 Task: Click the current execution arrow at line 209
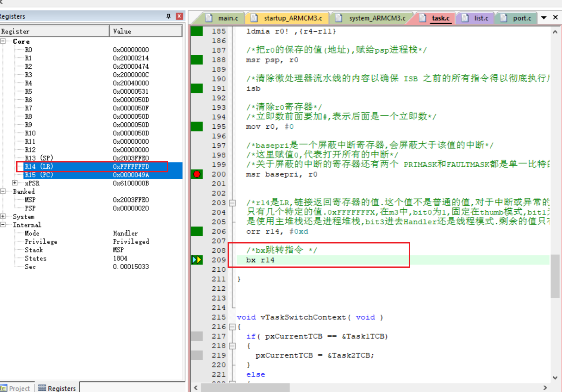click(197, 260)
